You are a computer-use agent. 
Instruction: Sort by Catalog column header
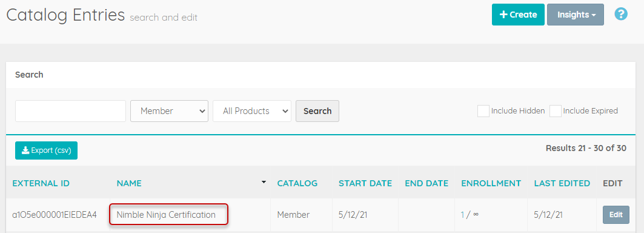click(297, 184)
